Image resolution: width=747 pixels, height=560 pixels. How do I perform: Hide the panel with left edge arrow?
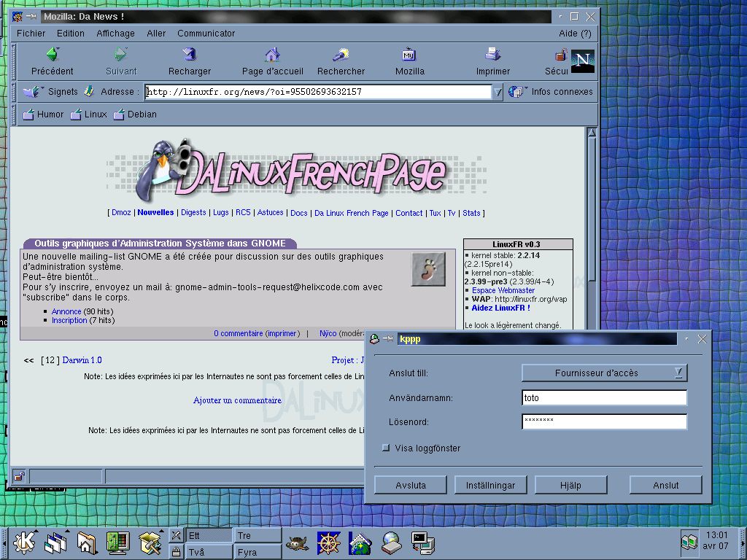click(x=4, y=542)
